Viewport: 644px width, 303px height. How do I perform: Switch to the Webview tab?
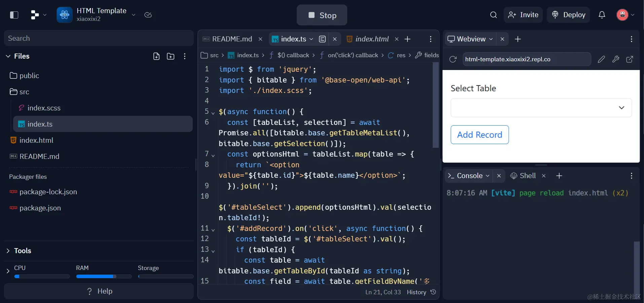467,39
